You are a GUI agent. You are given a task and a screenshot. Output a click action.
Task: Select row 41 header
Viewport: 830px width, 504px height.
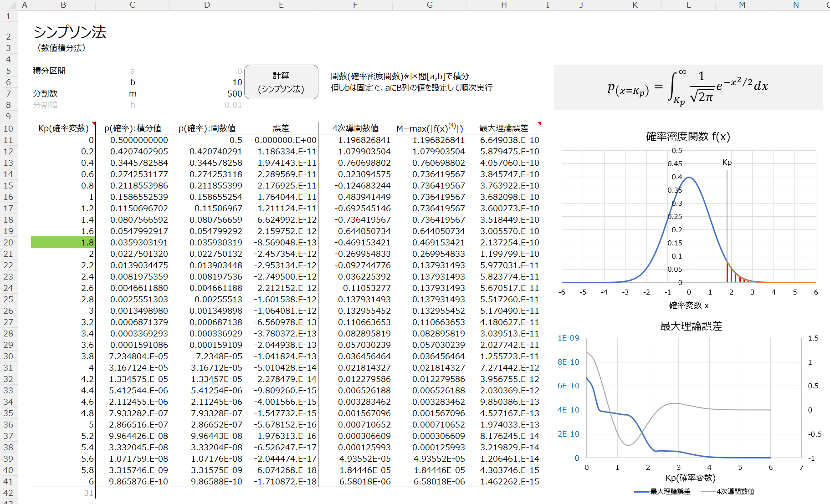pos(8,481)
